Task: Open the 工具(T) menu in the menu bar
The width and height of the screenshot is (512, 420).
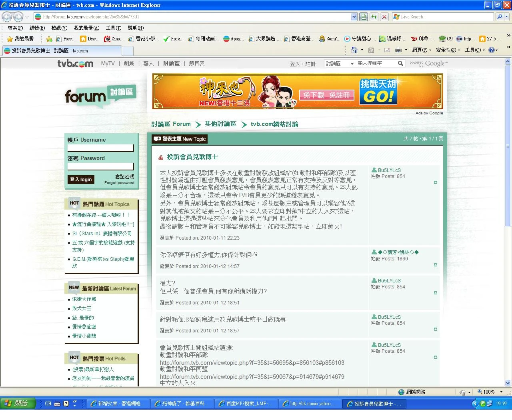Action: (114, 28)
